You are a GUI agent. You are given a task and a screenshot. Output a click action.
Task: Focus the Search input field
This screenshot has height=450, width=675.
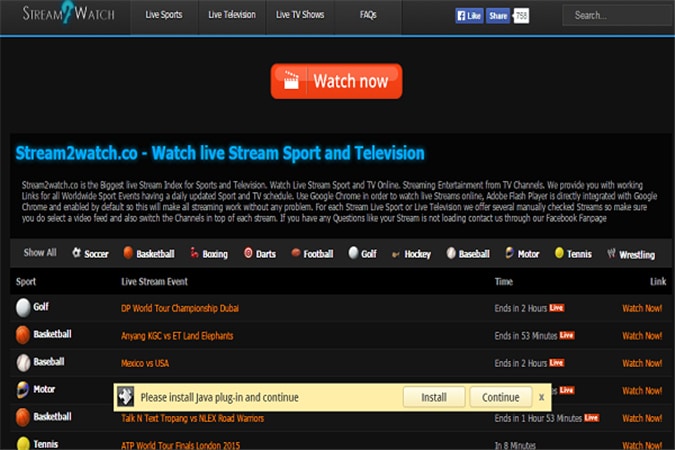pyautogui.click(x=619, y=16)
